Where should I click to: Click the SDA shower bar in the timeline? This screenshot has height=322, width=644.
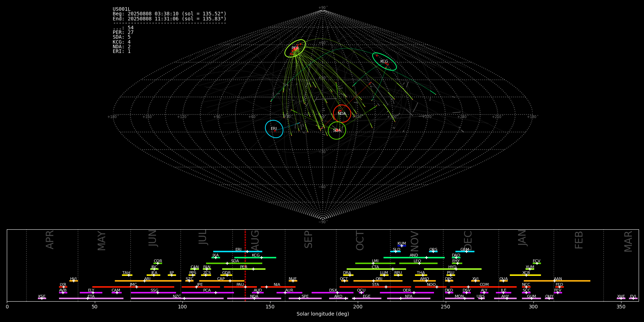pos(234,263)
